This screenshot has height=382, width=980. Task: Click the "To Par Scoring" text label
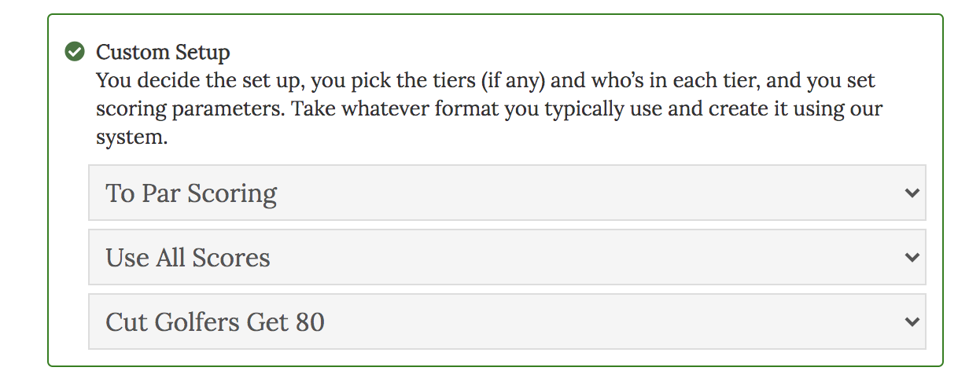(x=191, y=193)
